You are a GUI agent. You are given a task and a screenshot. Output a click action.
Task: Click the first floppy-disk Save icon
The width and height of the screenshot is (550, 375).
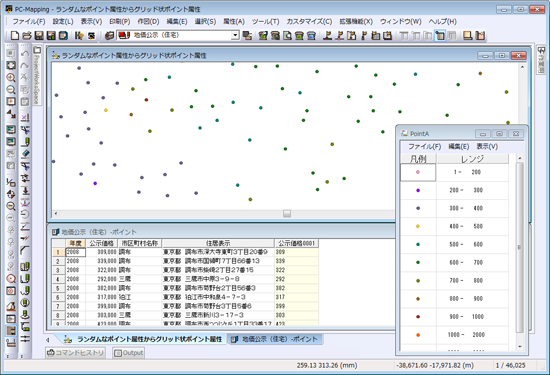point(39,35)
